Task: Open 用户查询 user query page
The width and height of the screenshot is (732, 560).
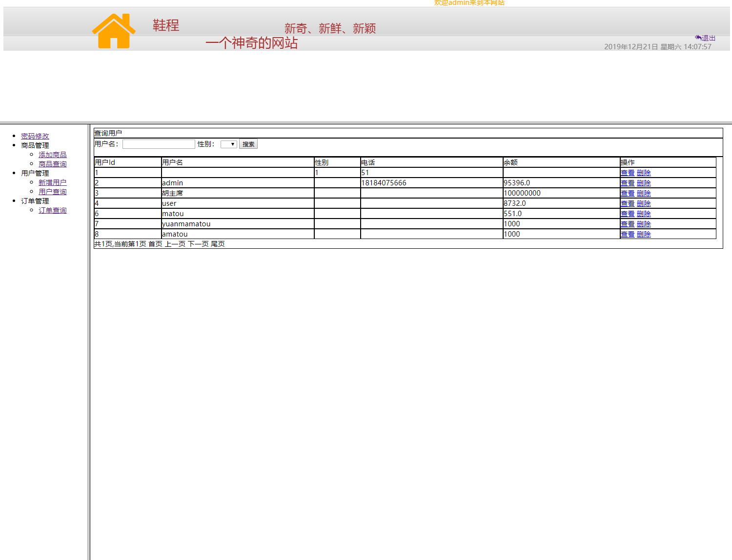Action: (53, 191)
